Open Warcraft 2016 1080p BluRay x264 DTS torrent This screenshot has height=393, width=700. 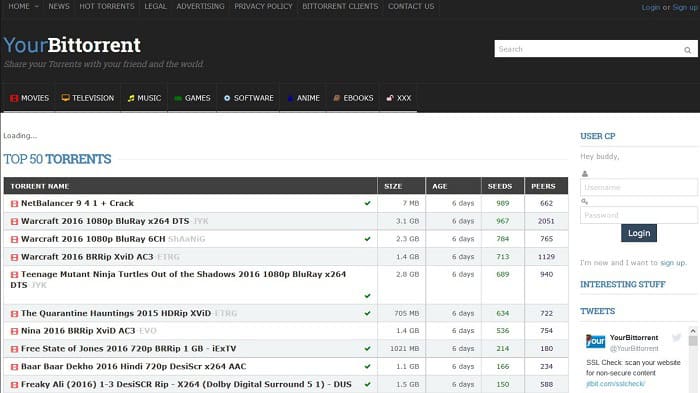[105, 221]
